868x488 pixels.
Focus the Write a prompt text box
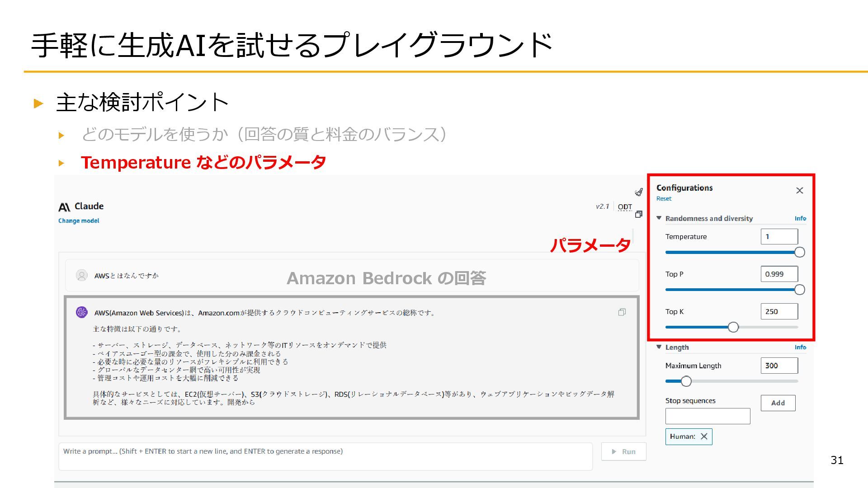(325, 456)
